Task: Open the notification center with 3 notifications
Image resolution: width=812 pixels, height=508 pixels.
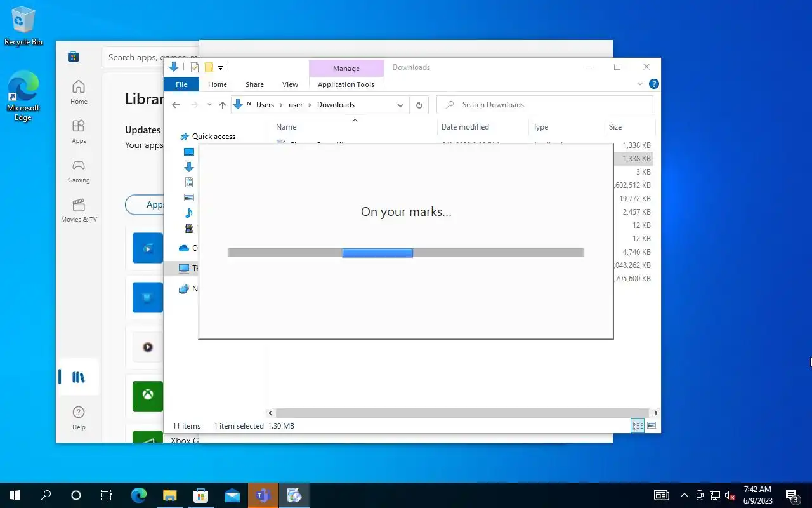Action: (x=792, y=495)
